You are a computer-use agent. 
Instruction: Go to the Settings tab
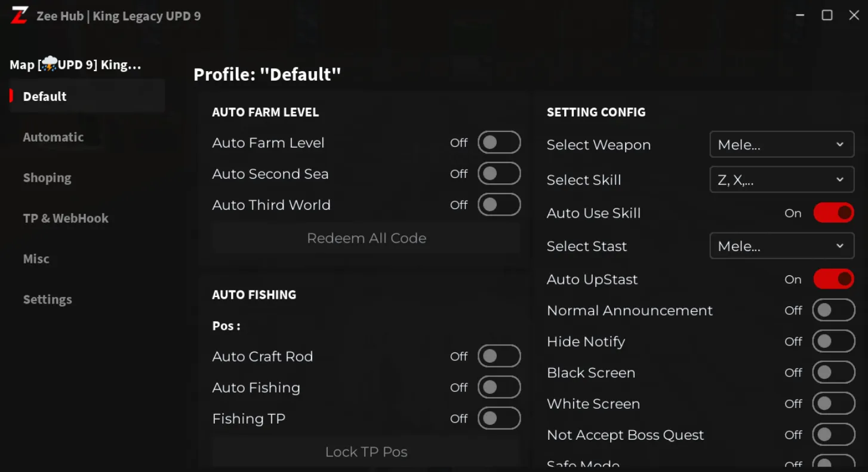pyautogui.click(x=47, y=299)
